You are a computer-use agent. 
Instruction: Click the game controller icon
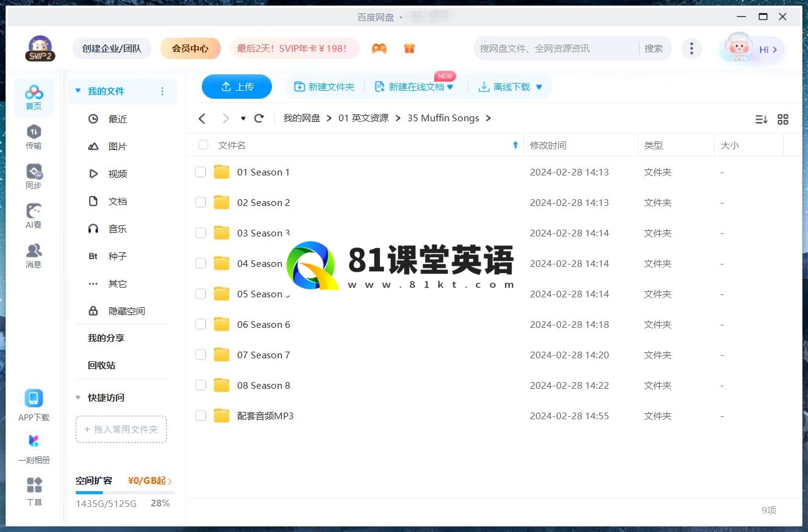[379, 48]
